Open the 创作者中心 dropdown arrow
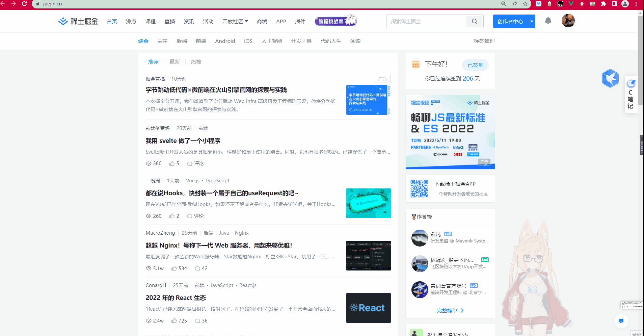Screen dimensions: 644x336 [532, 21]
